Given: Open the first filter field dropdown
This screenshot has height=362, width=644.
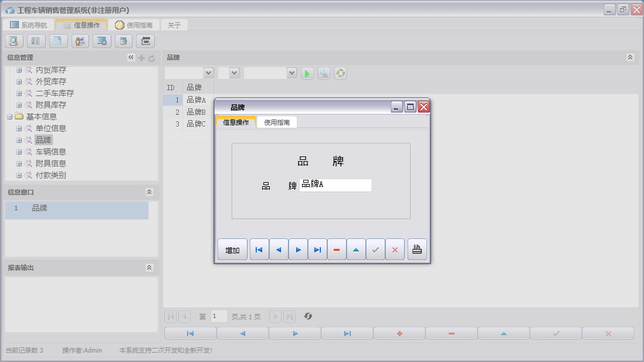Looking at the screenshot, I should pyautogui.click(x=208, y=73).
